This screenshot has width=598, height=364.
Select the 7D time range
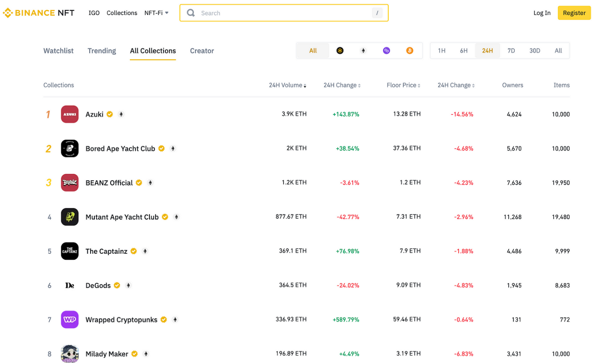511,50
